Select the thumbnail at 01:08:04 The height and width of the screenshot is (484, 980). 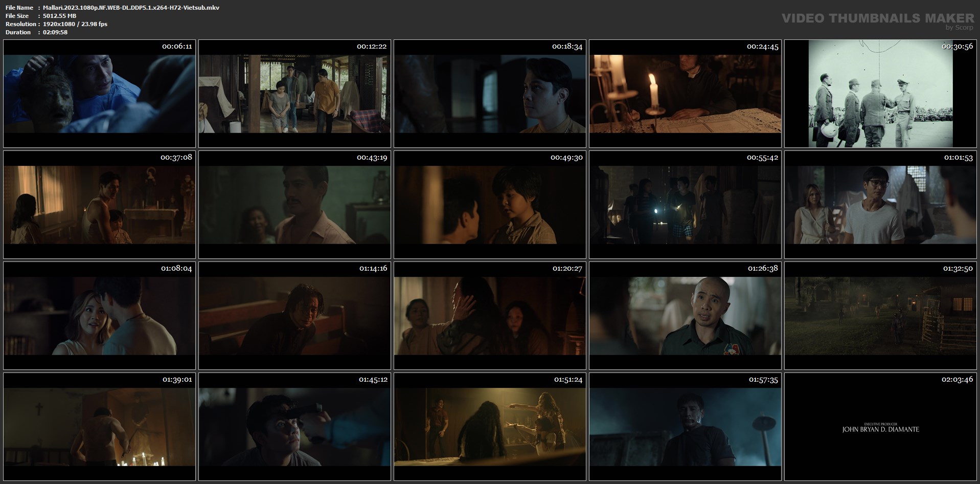99,316
